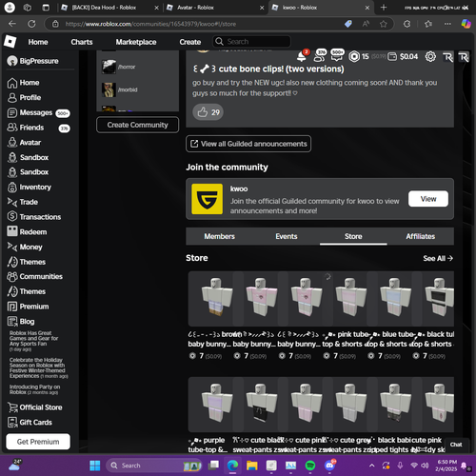Open Avatar in the left sidebar
The width and height of the screenshot is (476, 476).
point(25,143)
